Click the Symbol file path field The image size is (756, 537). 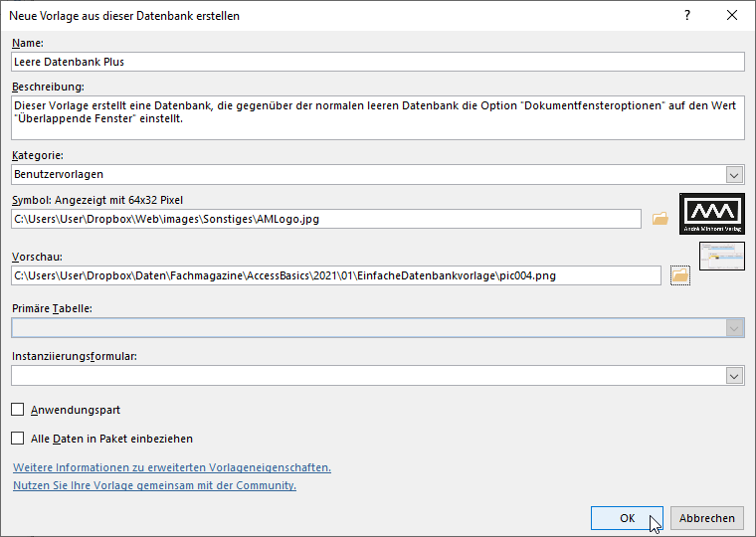326,219
